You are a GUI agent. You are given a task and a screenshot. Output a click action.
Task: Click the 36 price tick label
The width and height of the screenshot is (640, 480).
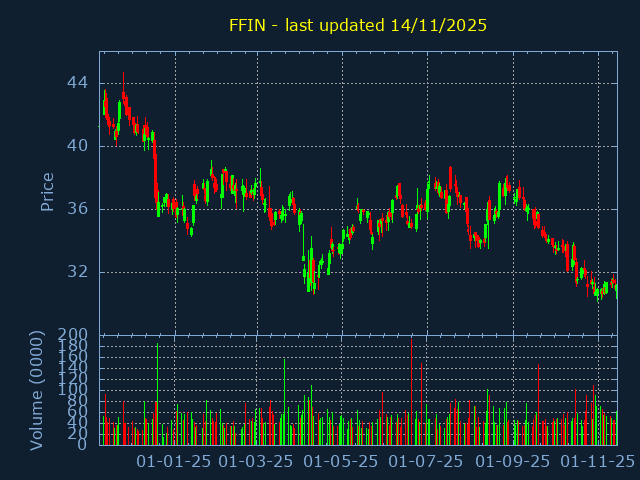[x=77, y=209]
